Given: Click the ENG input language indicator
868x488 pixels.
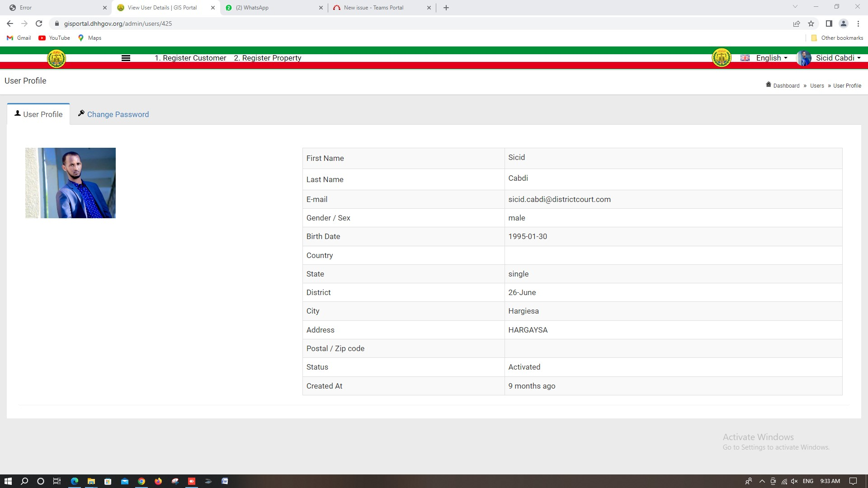Looking at the screenshot, I should (x=808, y=481).
